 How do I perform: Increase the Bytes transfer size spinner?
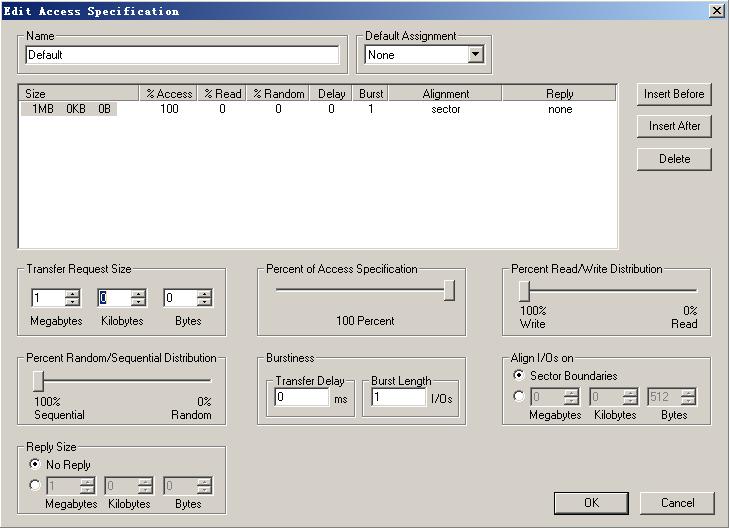click(x=204, y=294)
